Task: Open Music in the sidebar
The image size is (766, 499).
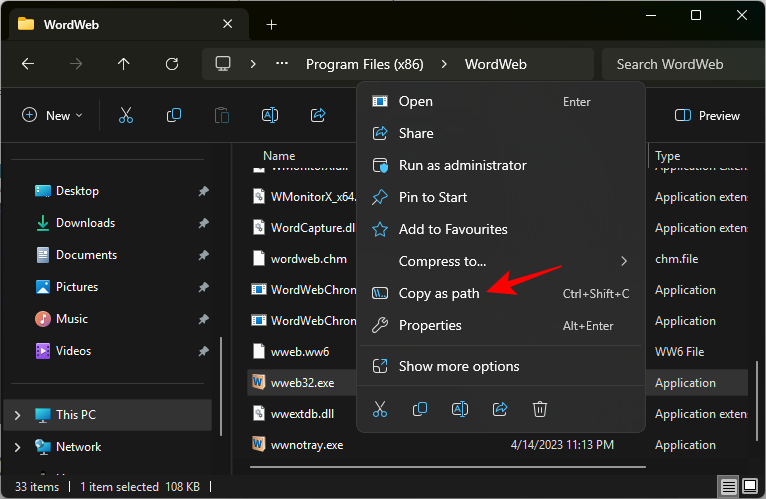Action: coord(72,319)
